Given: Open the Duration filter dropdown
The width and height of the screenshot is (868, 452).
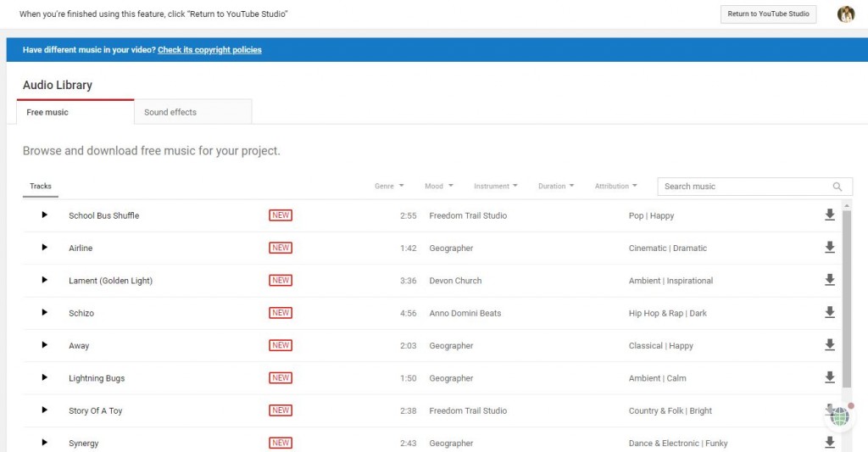Looking at the screenshot, I should pyautogui.click(x=556, y=186).
